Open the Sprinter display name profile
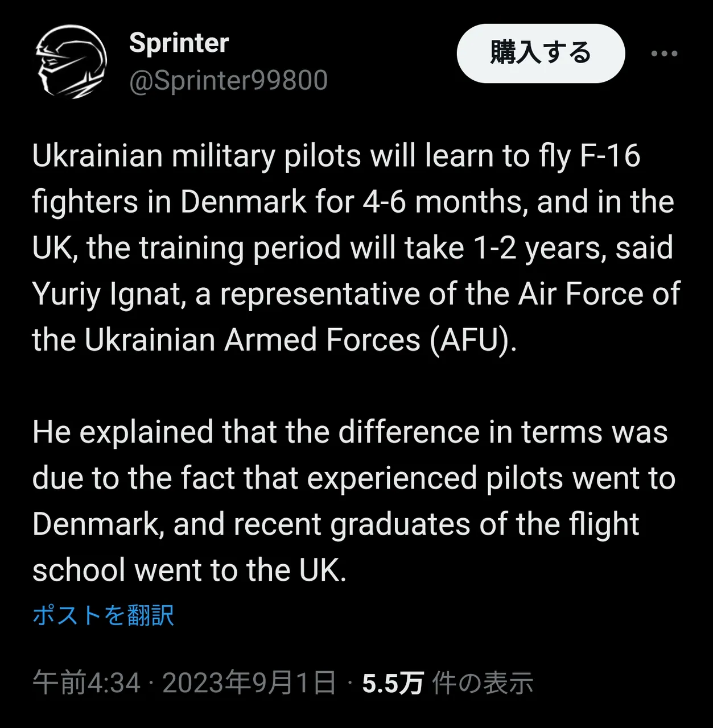Screen dimensions: 713x728 pyautogui.click(x=179, y=43)
